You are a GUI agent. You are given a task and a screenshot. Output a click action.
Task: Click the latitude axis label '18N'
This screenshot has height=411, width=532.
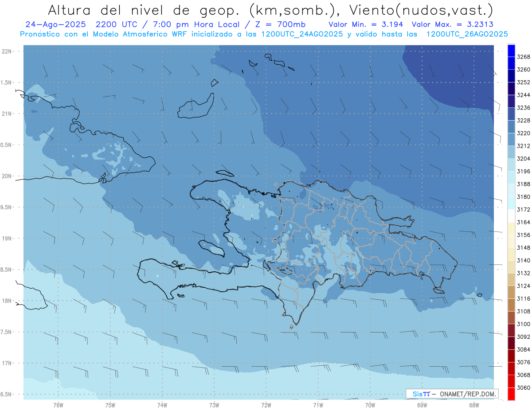pos(8,301)
